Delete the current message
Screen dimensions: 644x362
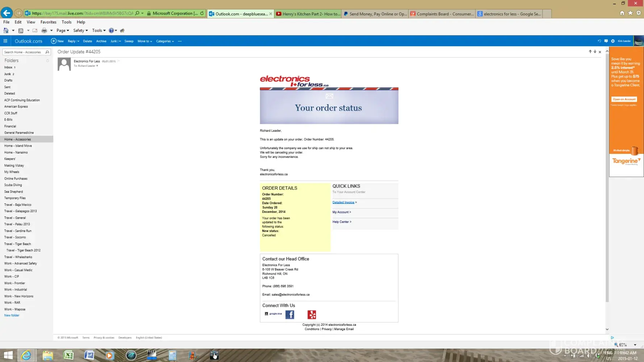(x=87, y=41)
